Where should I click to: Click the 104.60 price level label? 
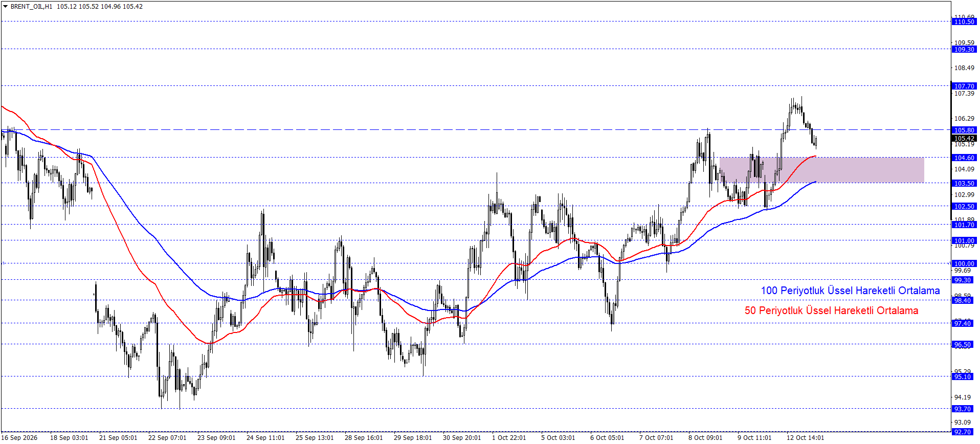point(964,158)
